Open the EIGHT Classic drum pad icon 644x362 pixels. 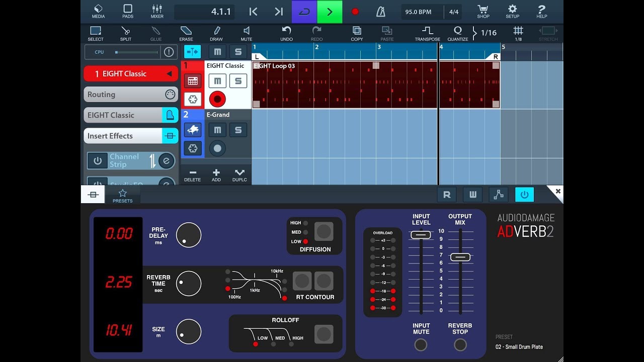[x=192, y=81]
